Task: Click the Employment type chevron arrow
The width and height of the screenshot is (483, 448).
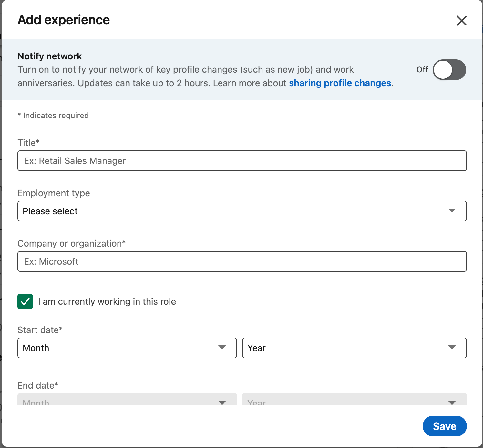Action: (x=452, y=211)
